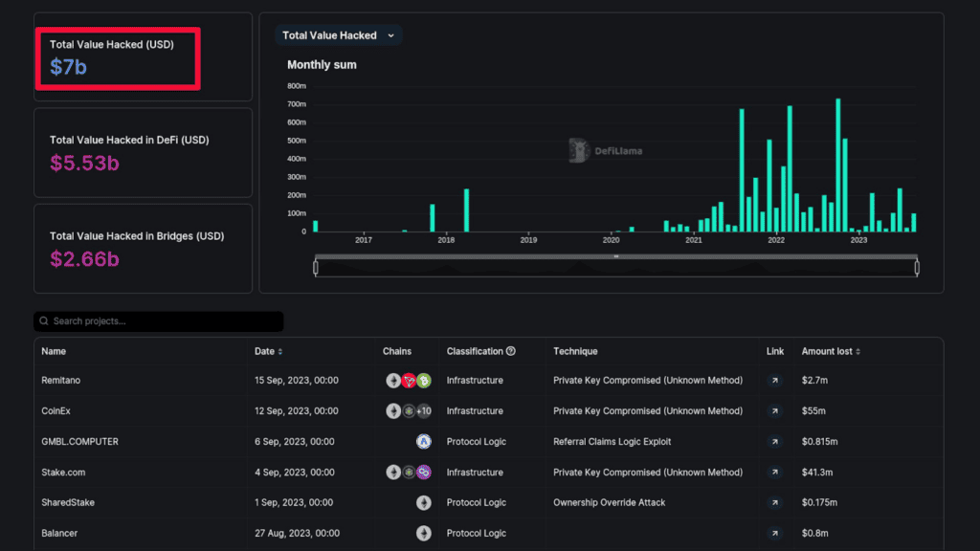Click the $2.66b Bridges hacked figure
Screen dimensions: 980x551
[x=84, y=259]
